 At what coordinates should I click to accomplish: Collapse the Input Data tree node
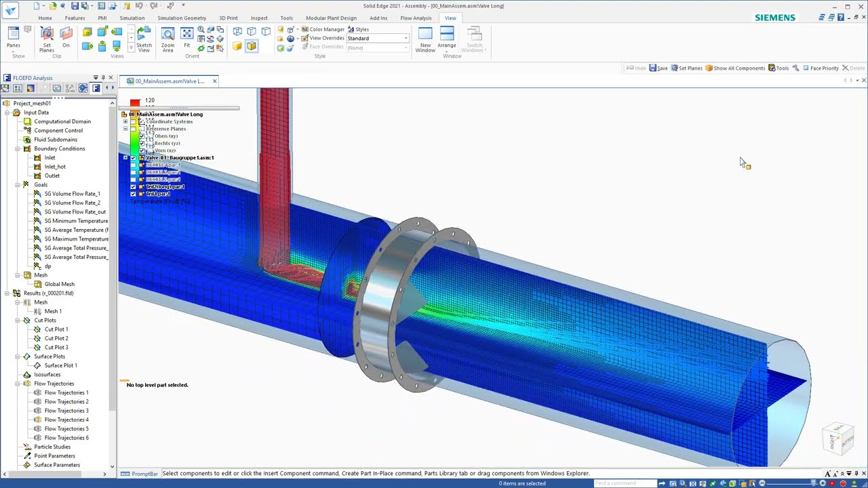tap(7, 113)
